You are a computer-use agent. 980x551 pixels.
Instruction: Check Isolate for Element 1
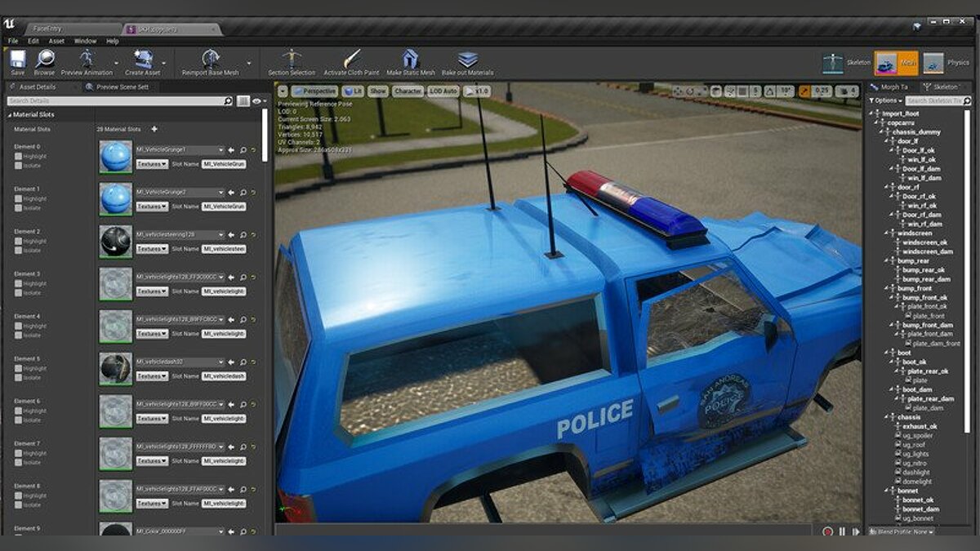(19, 207)
